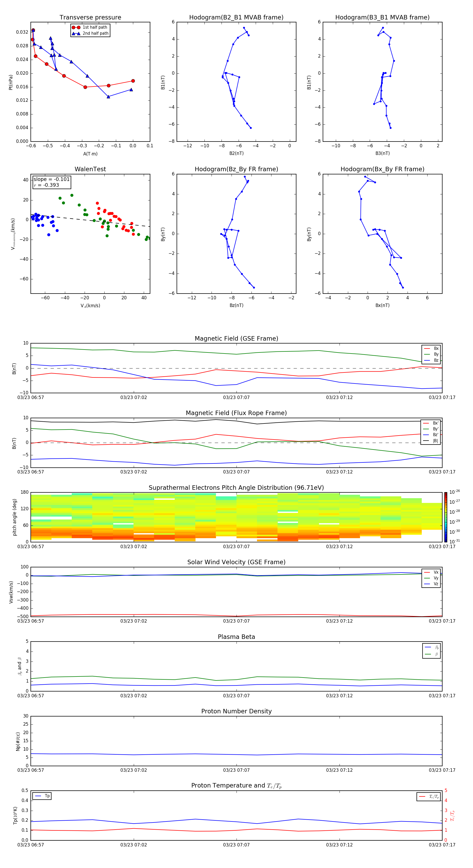The height and width of the screenshot is (868, 473).
Task: Click the 'WalenTest' plot title
Action: click(90, 169)
